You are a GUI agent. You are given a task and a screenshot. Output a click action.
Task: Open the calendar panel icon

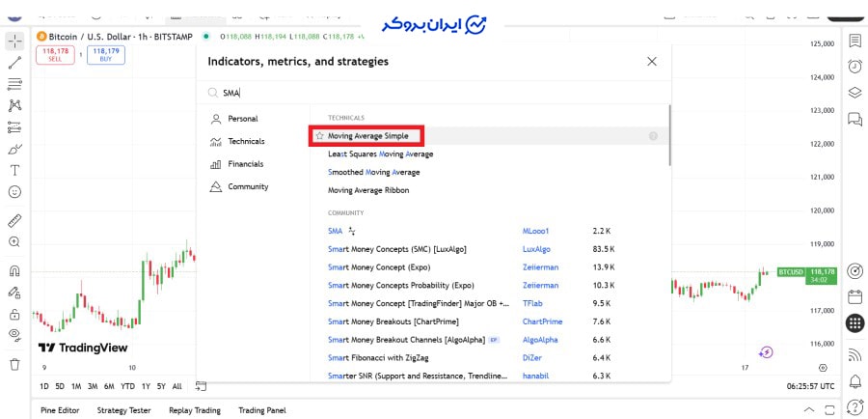click(855, 297)
